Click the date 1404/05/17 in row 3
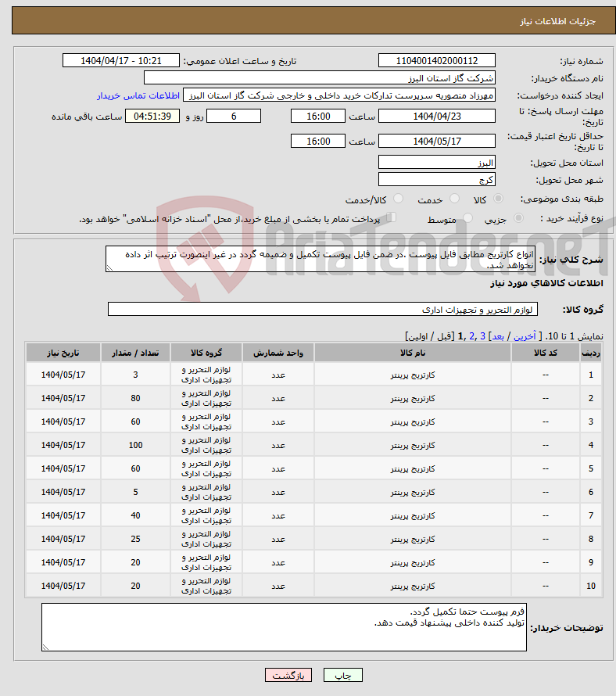 (x=63, y=422)
